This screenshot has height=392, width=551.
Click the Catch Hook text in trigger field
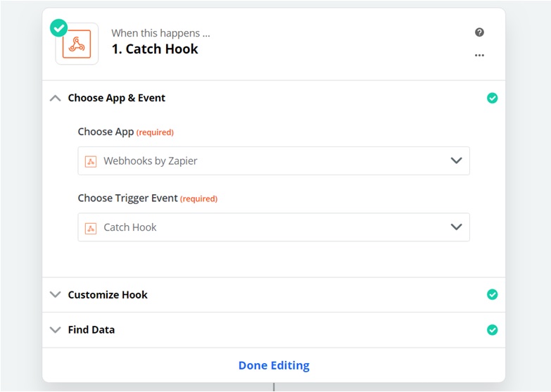(130, 227)
